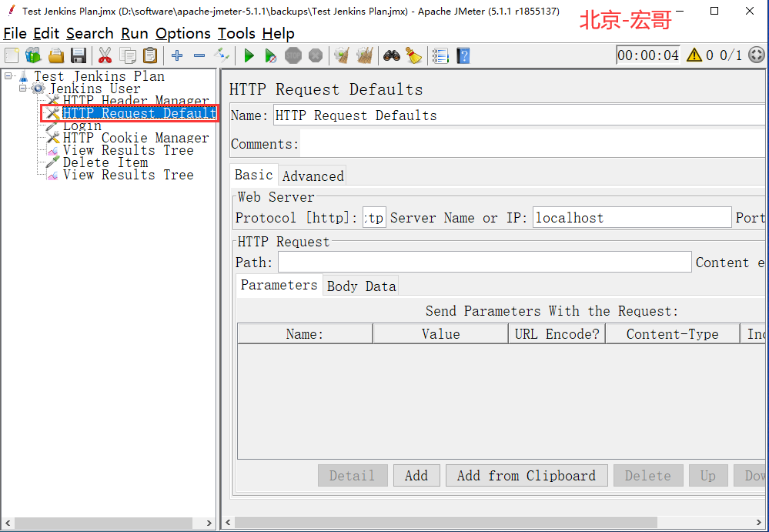Select the Login sampler in tree

click(82, 125)
